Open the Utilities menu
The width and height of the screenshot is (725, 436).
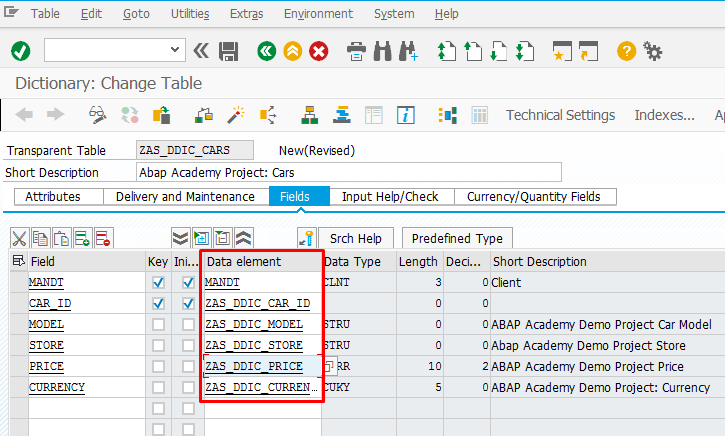(190, 14)
